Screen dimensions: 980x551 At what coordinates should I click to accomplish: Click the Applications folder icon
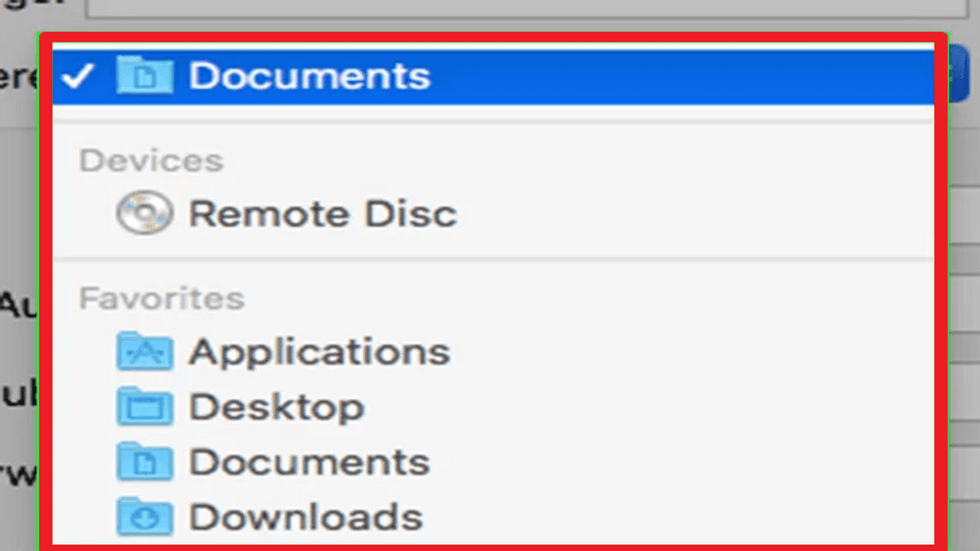(145, 351)
